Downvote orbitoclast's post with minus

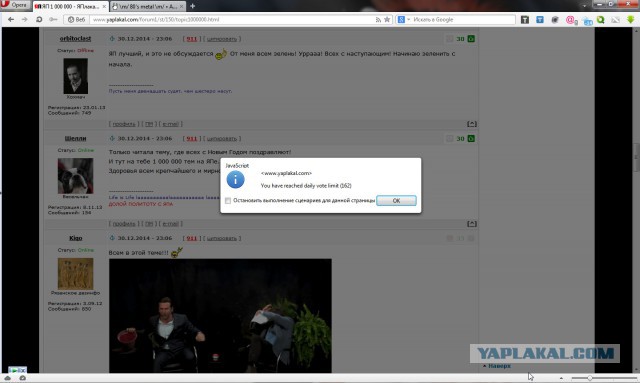click(449, 39)
